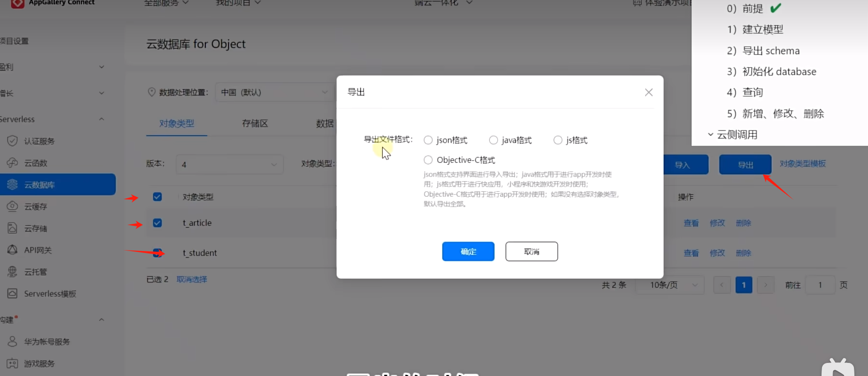This screenshot has width=868, height=376.
Task: Cancel export with 取消 button
Action: [532, 251]
